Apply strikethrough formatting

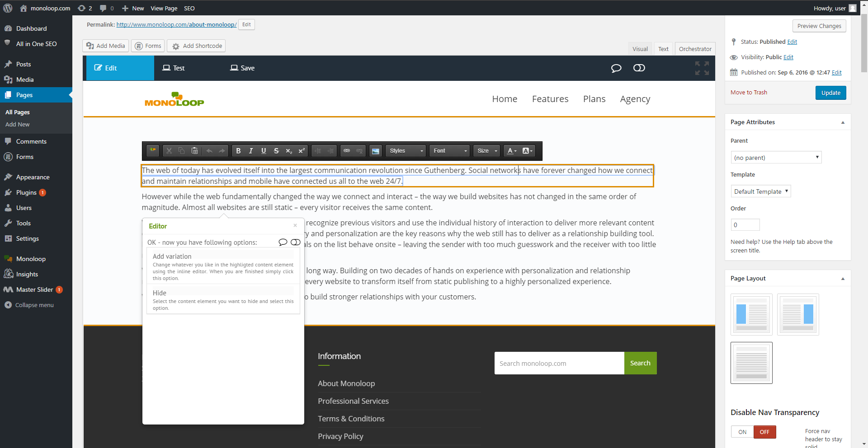[276, 151]
